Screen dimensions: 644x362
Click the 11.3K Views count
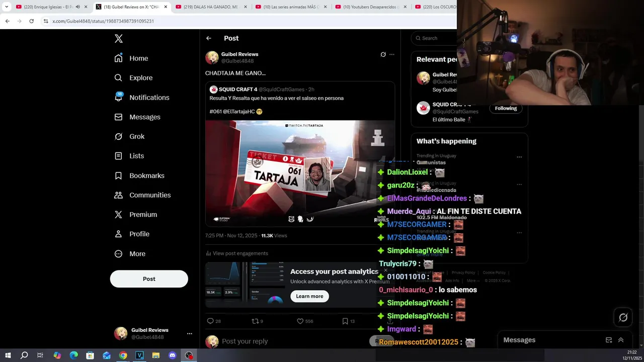click(274, 235)
